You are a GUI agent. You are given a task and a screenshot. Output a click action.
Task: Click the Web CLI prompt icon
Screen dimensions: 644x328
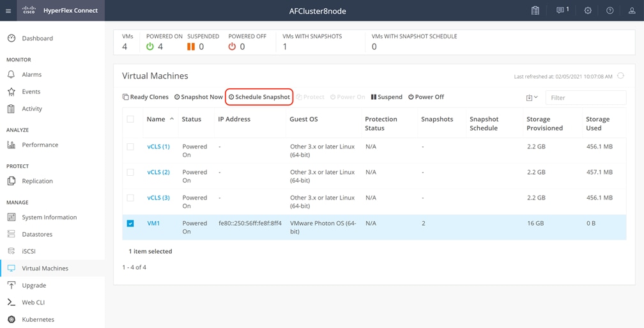11,302
